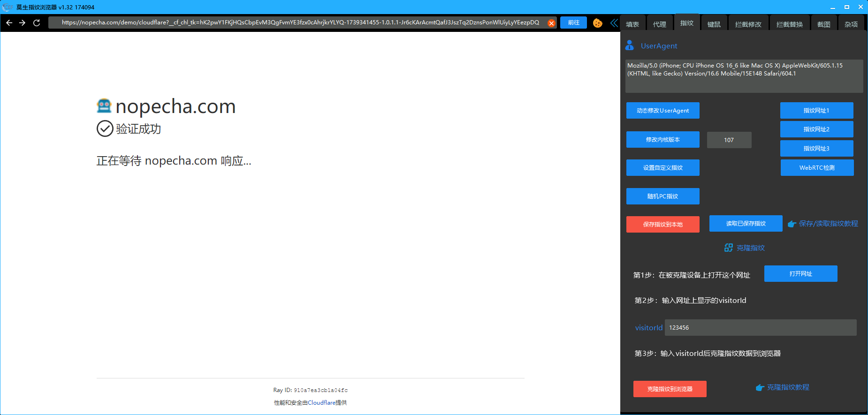Open the 键鼠 tab

[x=714, y=24]
